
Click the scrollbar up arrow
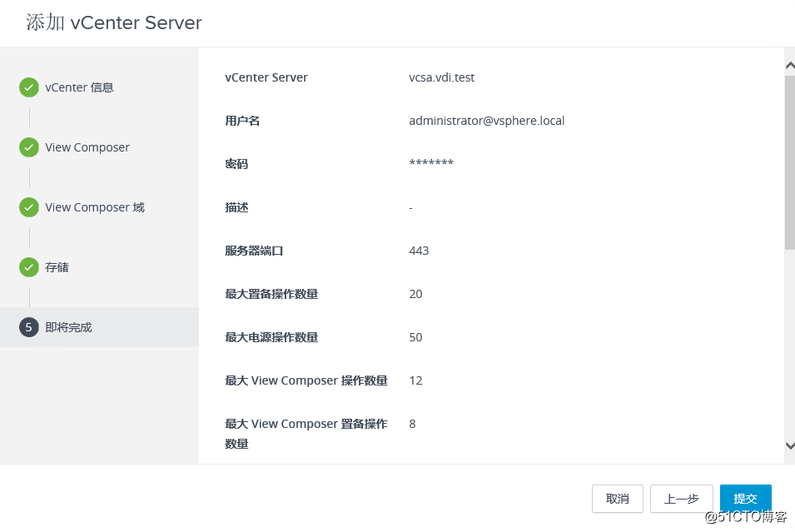[789, 66]
